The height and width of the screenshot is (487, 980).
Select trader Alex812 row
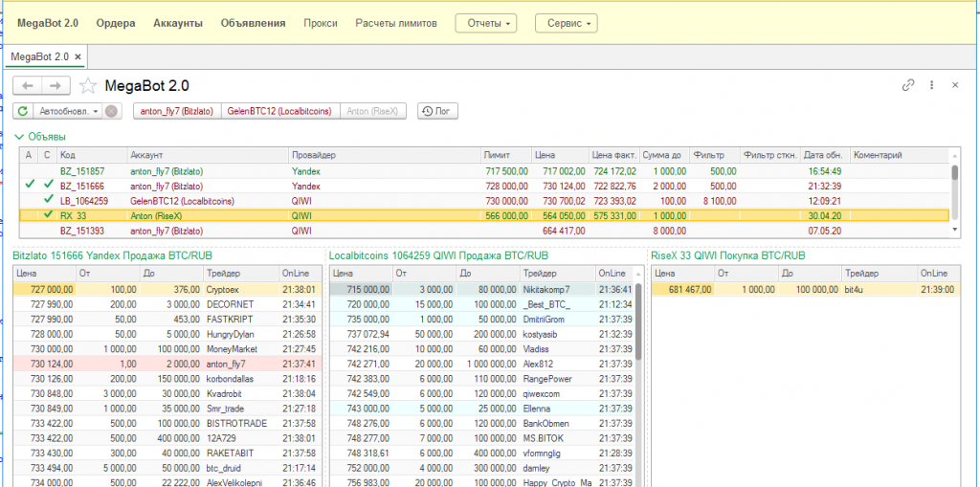482,364
